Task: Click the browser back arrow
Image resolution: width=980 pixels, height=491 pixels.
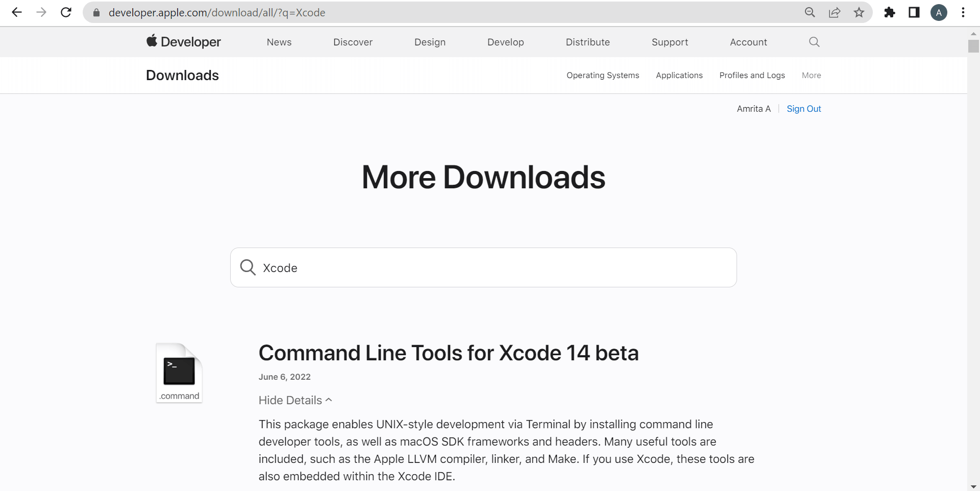Action: point(17,13)
